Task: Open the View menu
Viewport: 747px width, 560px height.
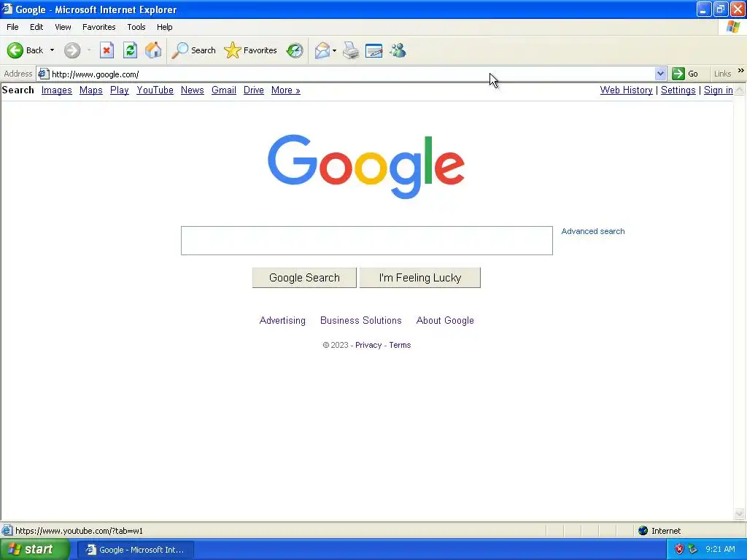Action: click(63, 27)
